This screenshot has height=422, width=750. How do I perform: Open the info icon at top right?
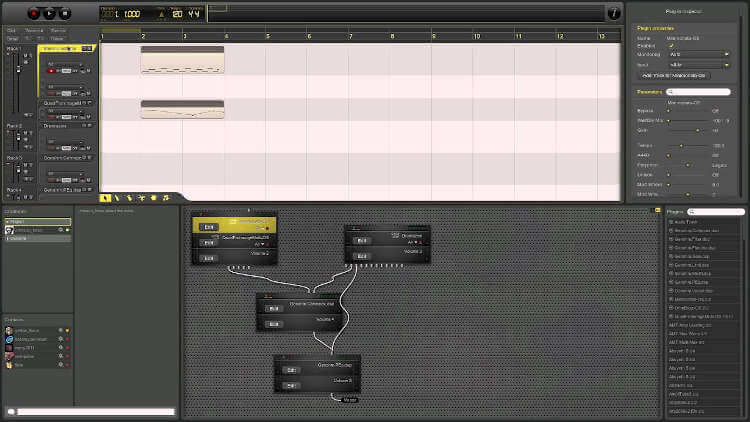pyautogui.click(x=613, y=13)
